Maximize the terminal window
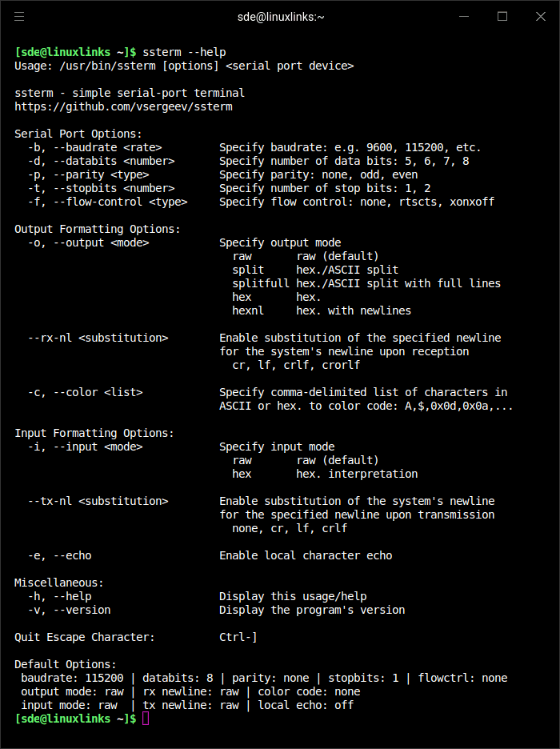This screenshot has height=749, width=560. point(502,17)
